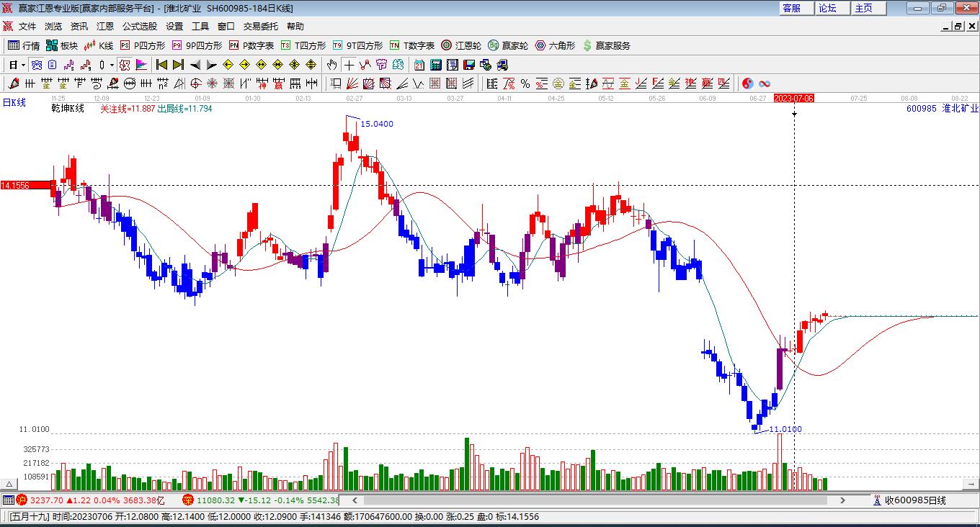Open the P数字表 tool
Image resolution: width=980 pixels, height=527 pixels.
coord(251,45)
